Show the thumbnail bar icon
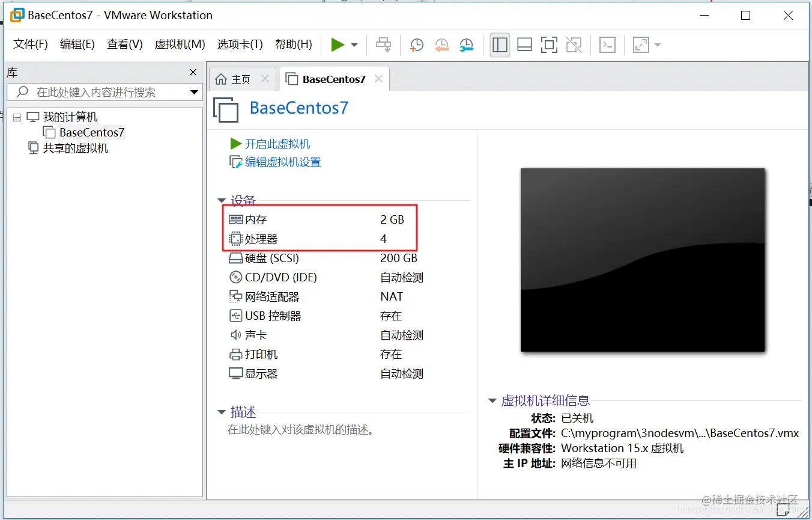The image size is (812, 520). (524, 44)
